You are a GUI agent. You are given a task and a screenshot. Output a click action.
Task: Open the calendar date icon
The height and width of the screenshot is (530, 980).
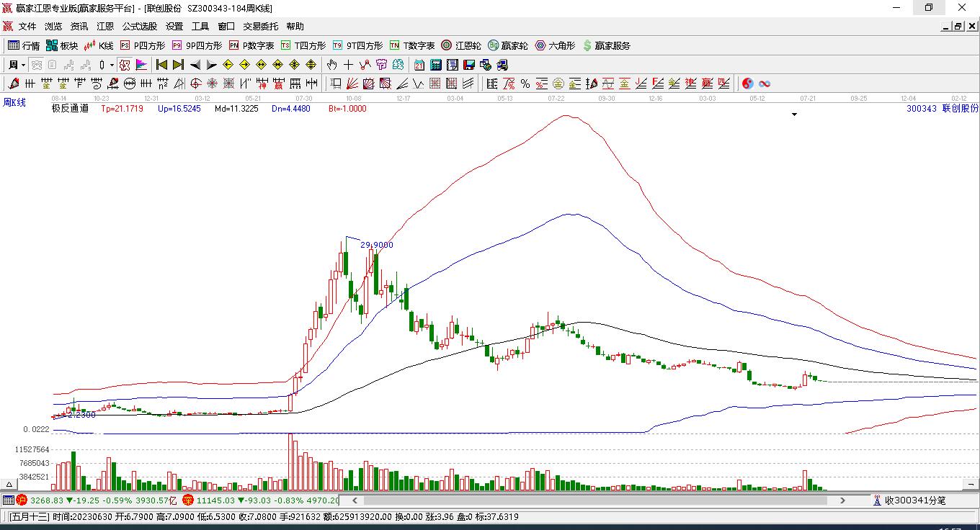coord(419,65)
